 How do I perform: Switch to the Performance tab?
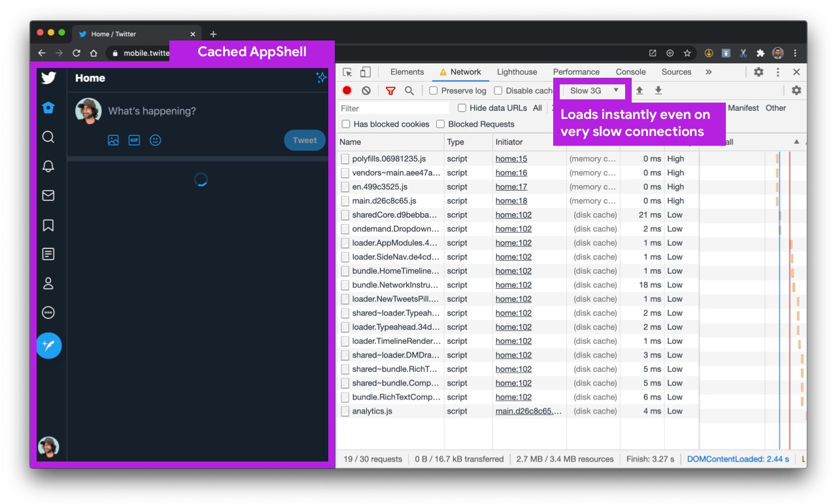[576, 72]
